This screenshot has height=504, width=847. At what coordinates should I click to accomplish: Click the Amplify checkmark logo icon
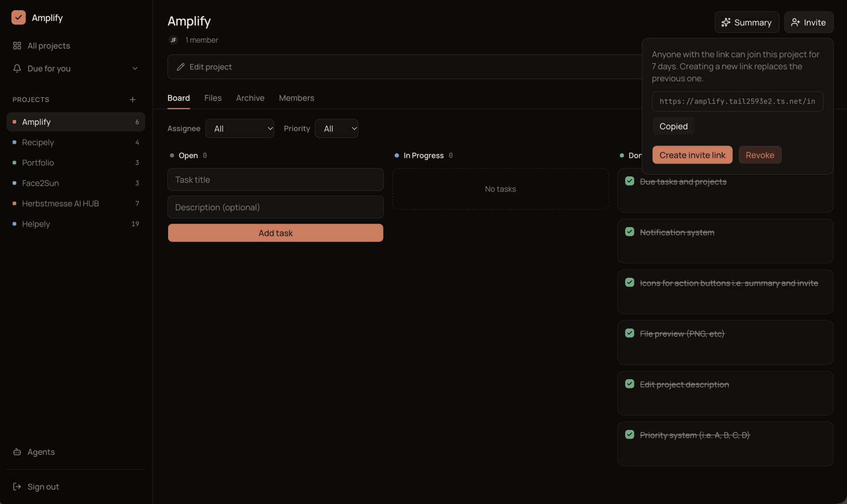click(19, 18)
